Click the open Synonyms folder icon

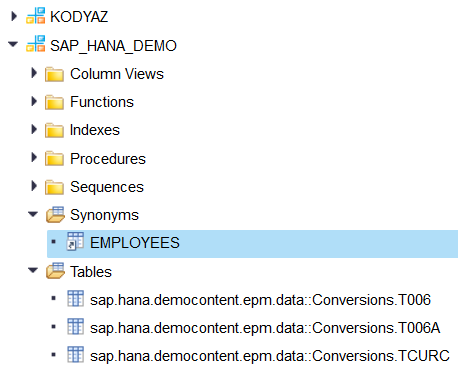[55, 214]
